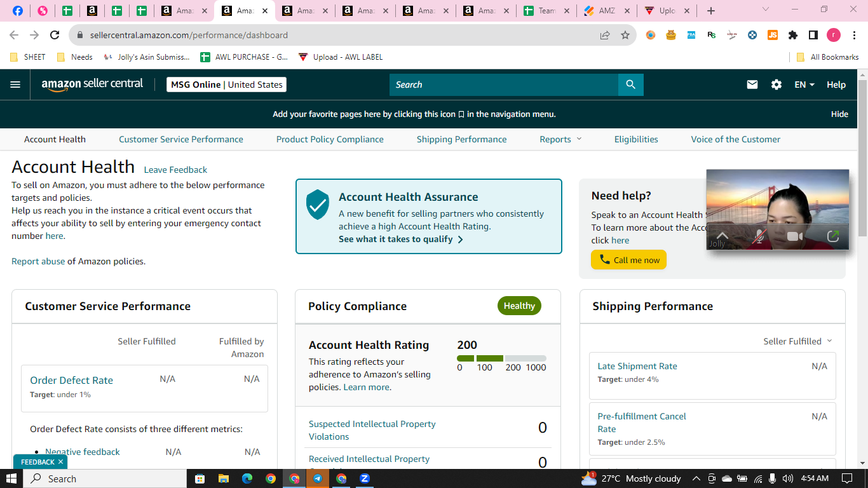
Task: Toggle the video camera in the Zoom mini window
Action: [x=795, y=236]
